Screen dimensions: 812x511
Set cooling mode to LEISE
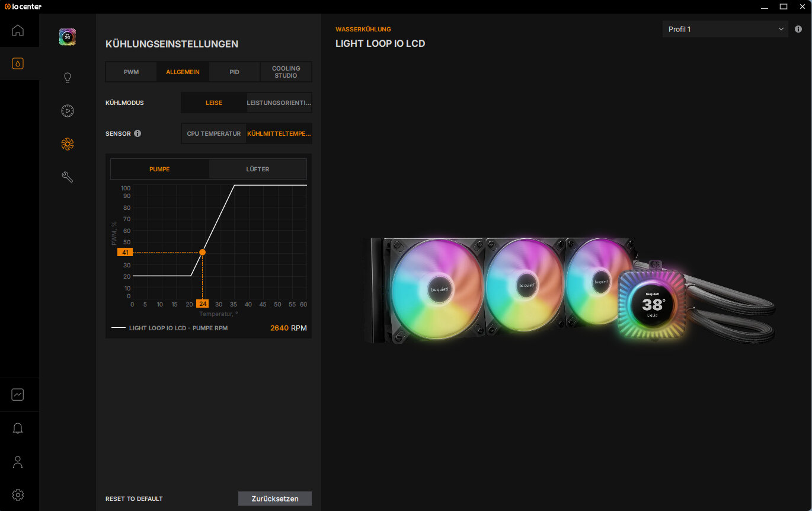point(214,103)
